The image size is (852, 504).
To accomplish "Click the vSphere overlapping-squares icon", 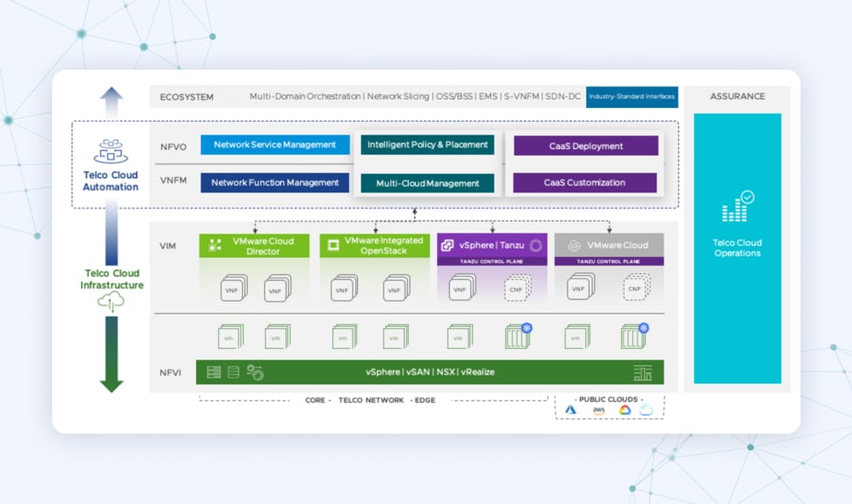I will (x=447, y=245).
